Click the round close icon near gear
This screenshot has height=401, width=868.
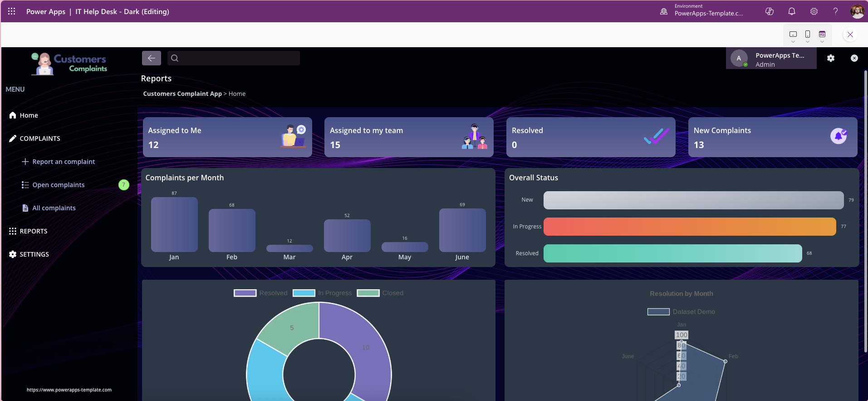coord(854,58)
